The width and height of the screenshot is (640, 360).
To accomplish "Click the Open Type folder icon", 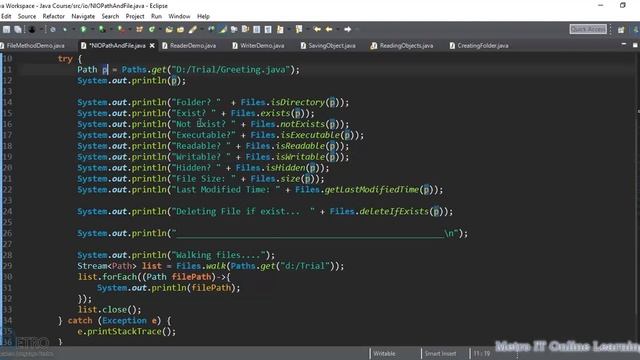I will (x=169, y=29).
